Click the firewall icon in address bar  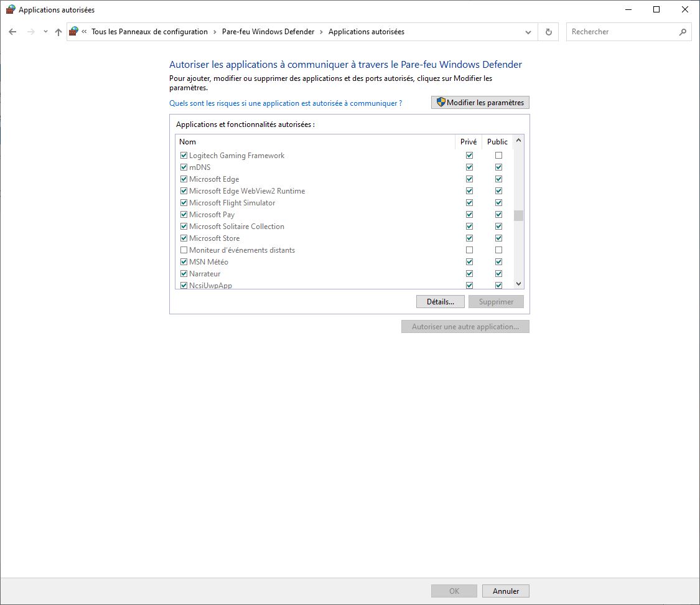pyautogui.click(x=74, y=31)
